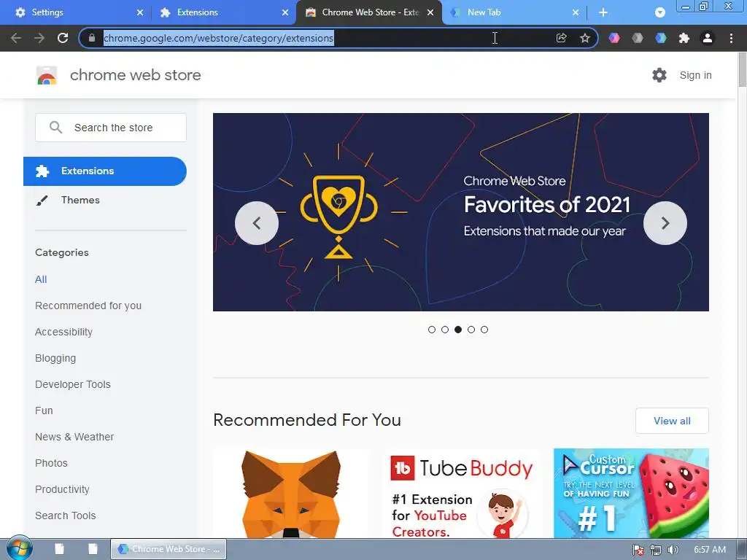The width and height of the screenshot is (747, 560).
Task: Open the profile avatar menu
Action: [x=708, y=38]
